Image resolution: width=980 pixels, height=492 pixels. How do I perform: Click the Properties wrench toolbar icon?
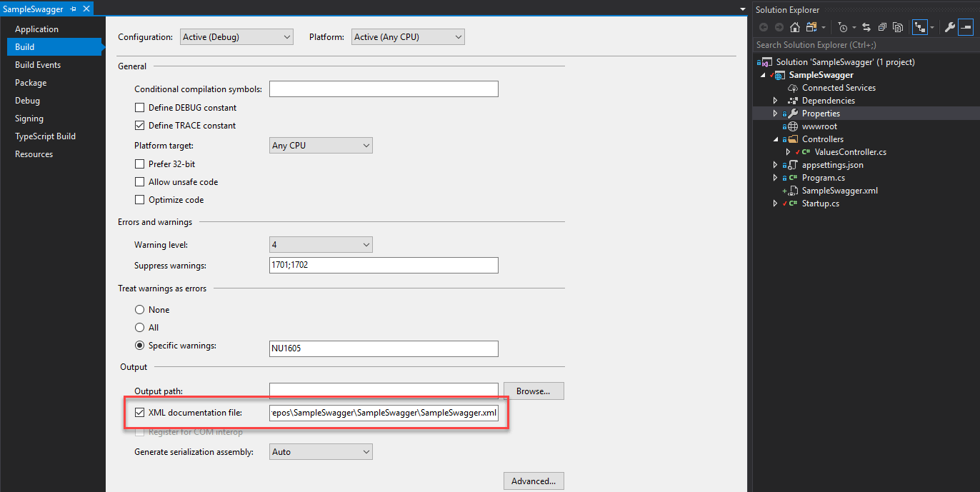tap(949, 27)
